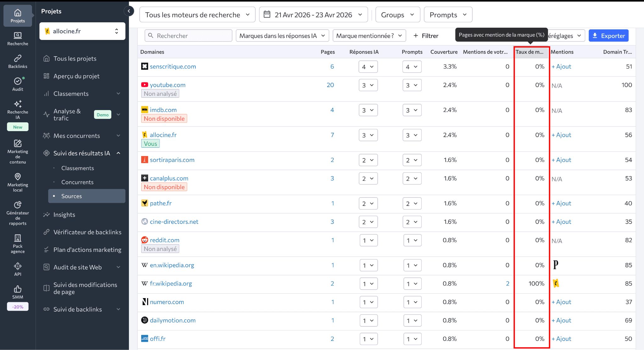Click the Allociné mention icon in fr.wikipedia.org row

[x=556, y=283]
